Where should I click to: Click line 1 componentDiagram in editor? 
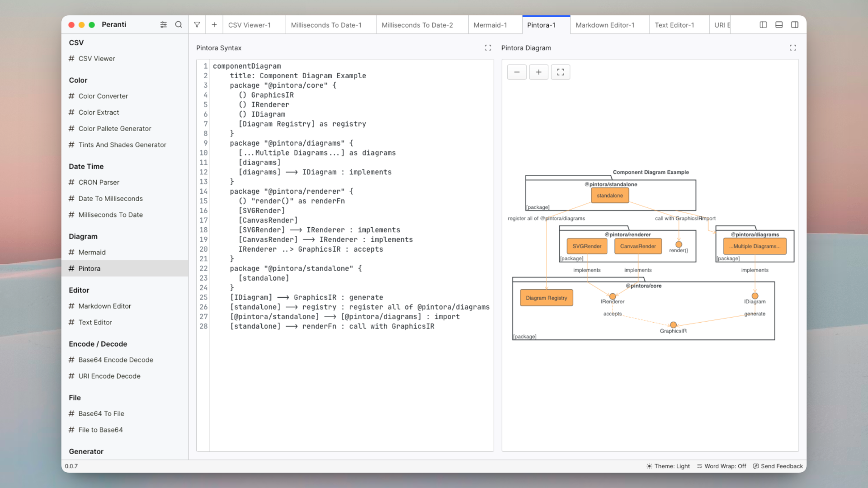(247, 66)
